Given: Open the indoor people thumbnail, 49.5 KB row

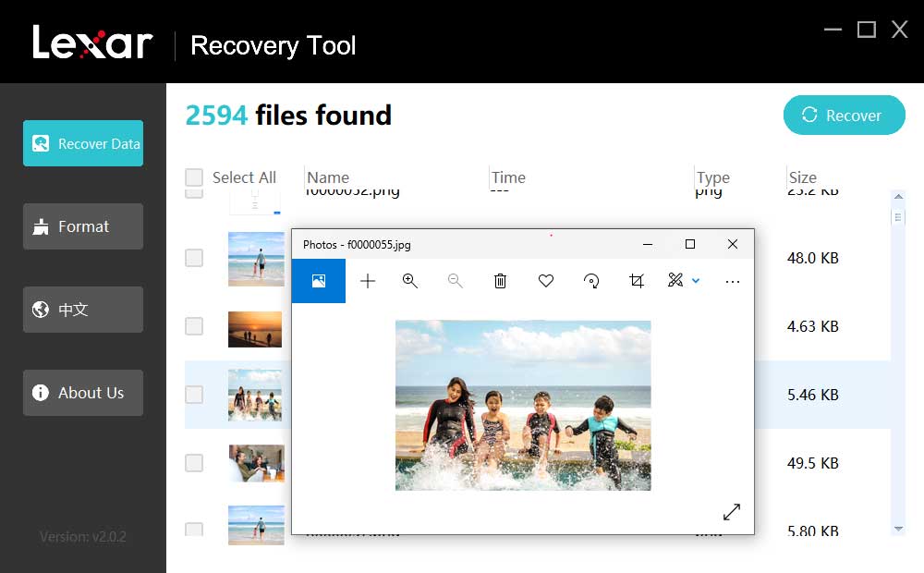Looking at the screenshot, I should tap(256, 463).
